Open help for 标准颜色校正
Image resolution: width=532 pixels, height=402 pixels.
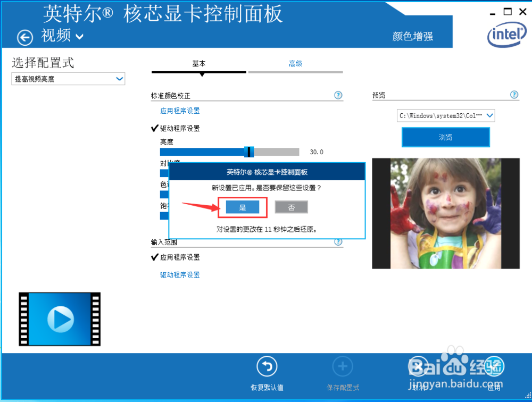(338, 95)
